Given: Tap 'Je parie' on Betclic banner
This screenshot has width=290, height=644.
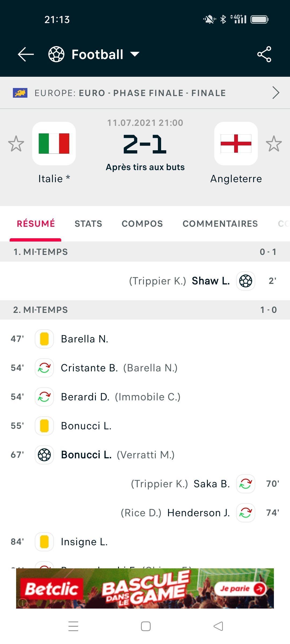Looking at the screenshot, I should [x=240, y=589].
